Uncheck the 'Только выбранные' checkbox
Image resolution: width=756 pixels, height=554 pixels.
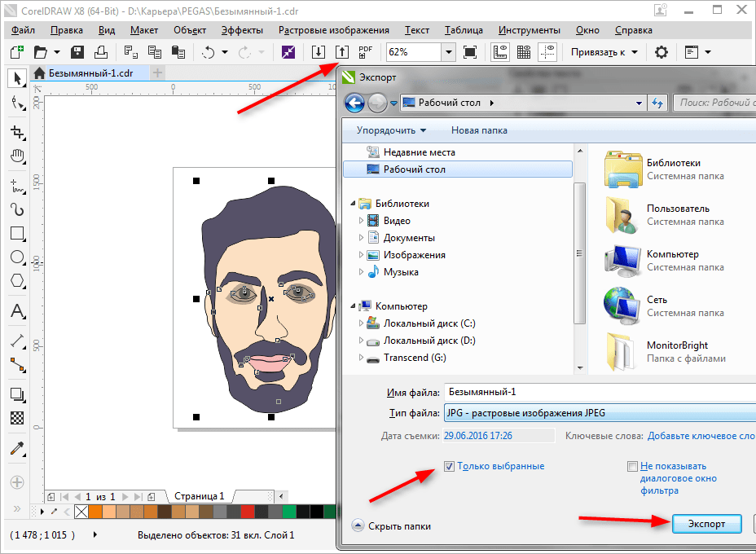pos(450,466)
